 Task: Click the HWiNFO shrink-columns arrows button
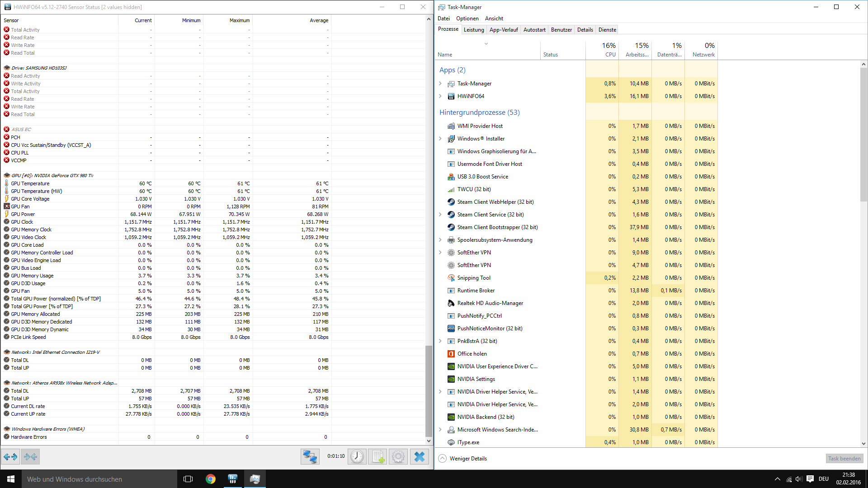30,457
